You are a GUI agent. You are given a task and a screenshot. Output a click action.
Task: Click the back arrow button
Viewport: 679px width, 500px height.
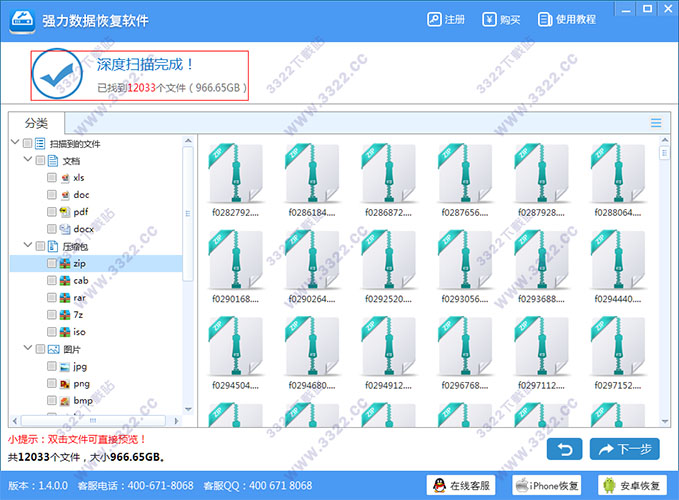[x=565, y=449]
